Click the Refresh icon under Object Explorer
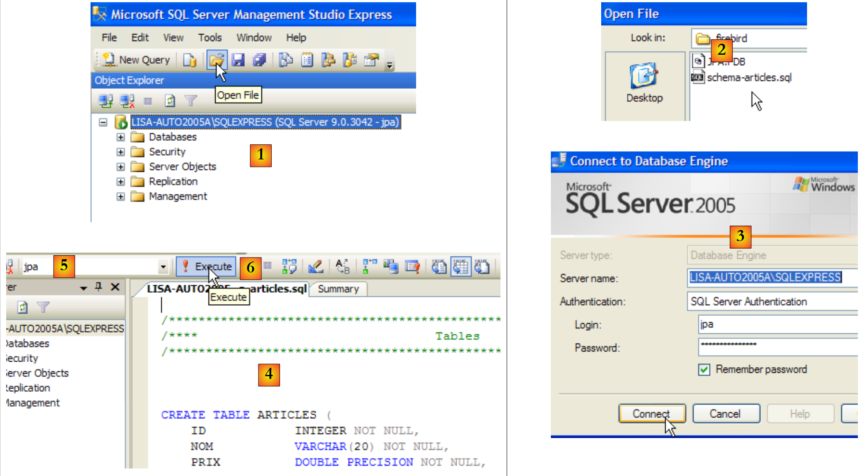The image size is (868, 476). (x=170, y=101)
